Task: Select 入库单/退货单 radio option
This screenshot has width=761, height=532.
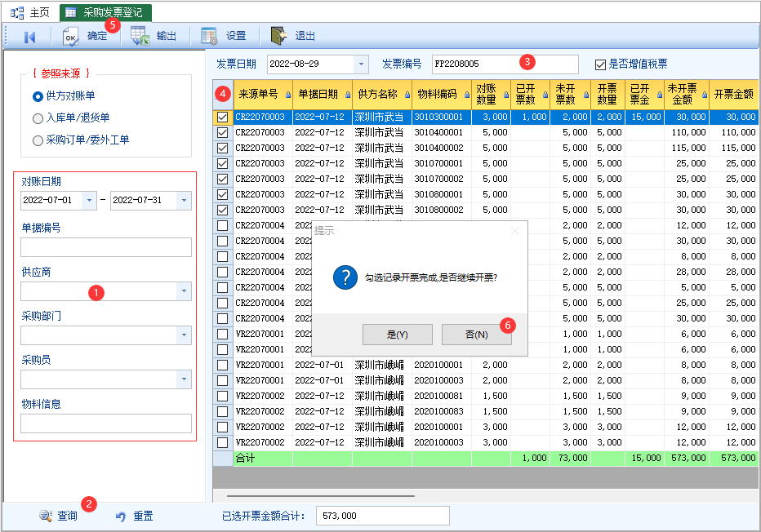Action: click(x=38, y=118)
